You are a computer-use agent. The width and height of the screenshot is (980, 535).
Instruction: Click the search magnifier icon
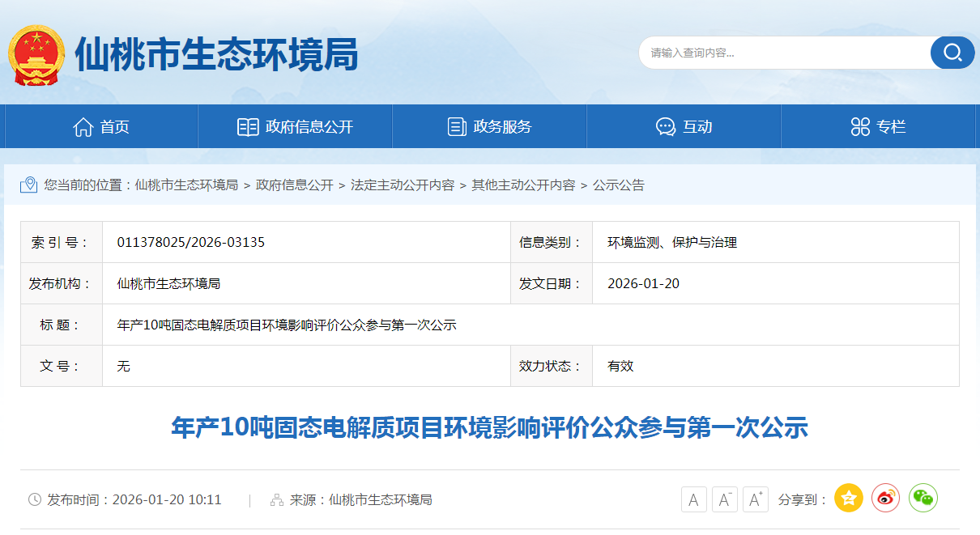pyautogui.click(x=952, y=53)
